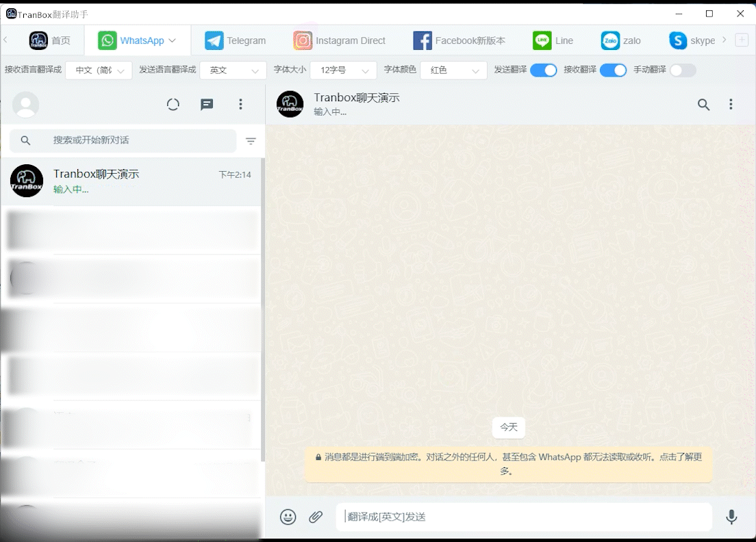The height and width of the screenshot is (542, 756).
Task: Switch to the Line tab
Action: 553,40
